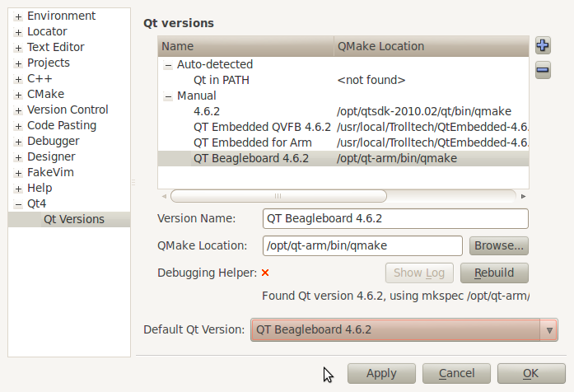This screenshot has height=392, width=574.
Task: Click the minus icon to remove Qt version
Action: (x=543, y=70)
